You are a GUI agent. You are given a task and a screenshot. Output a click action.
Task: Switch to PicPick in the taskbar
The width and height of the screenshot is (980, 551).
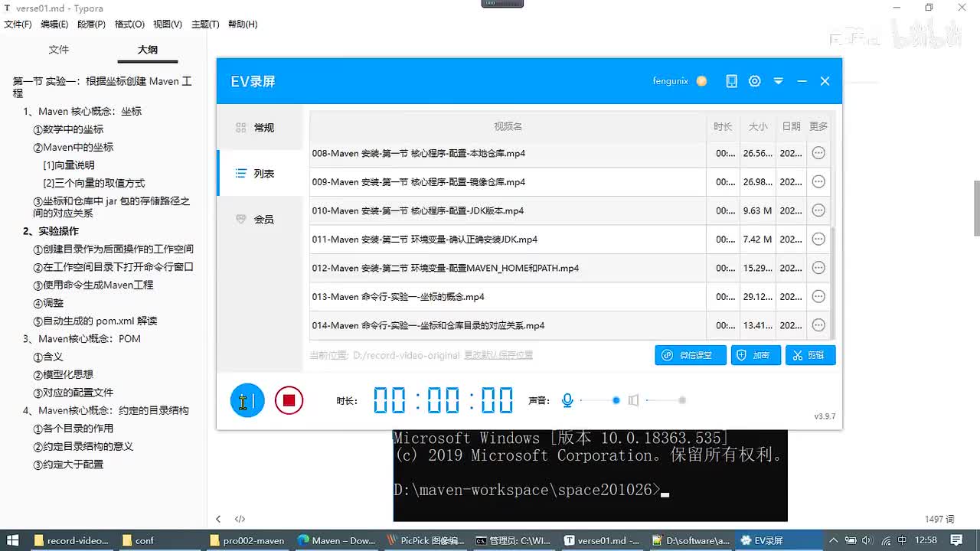click(x=426, y=540)
